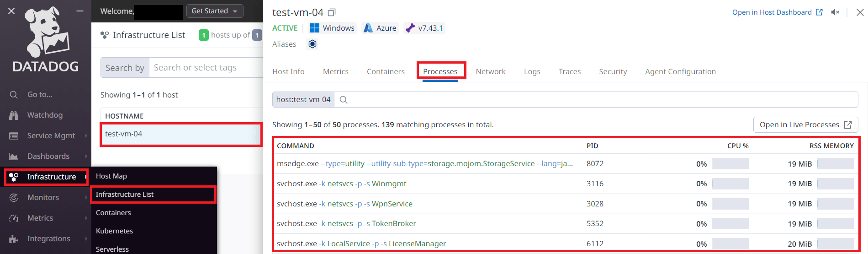
Task: Click the COMMAND column header
Action: click(296, 146)
